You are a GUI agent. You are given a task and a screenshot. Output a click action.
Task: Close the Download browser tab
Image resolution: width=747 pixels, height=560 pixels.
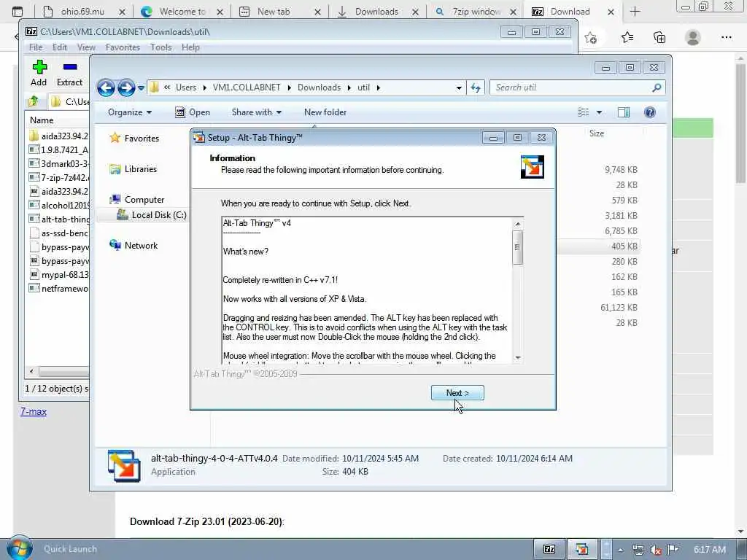pyautogui.click(x=611, y=12)
